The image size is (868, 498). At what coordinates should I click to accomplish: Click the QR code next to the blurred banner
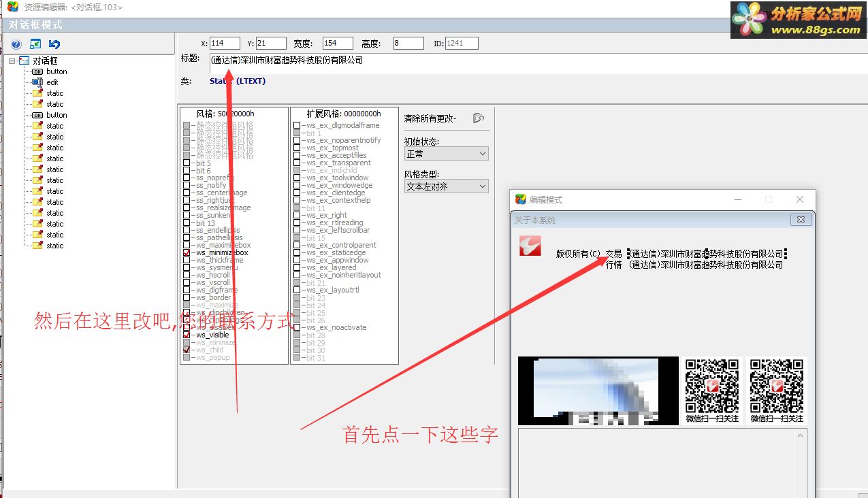[x=711, y=391]
